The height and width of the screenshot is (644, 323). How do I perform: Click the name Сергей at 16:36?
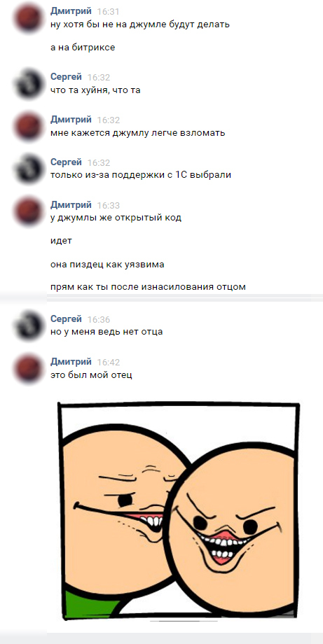pyautogui.click(x=66, y=318)
